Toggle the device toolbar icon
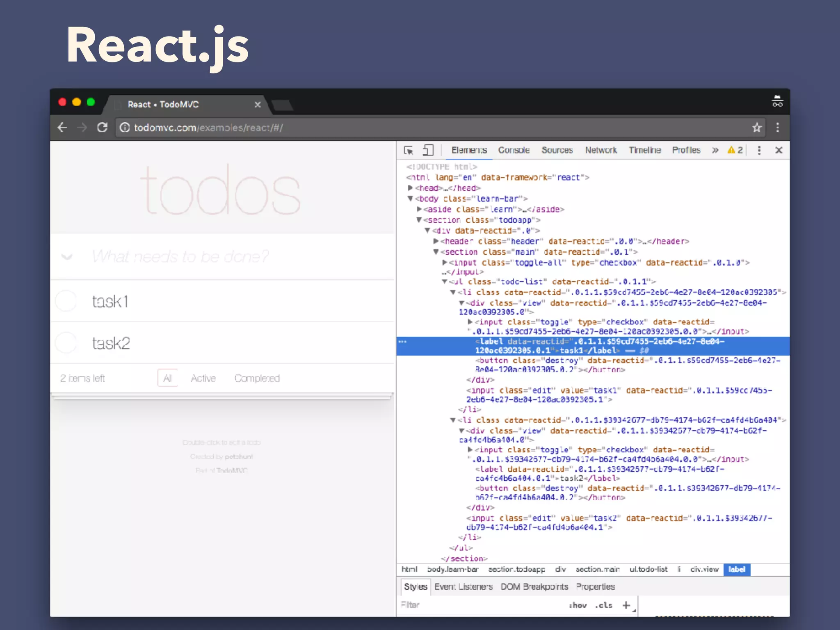Viewport: 840px width, 630px height. (x=428, y=150)
